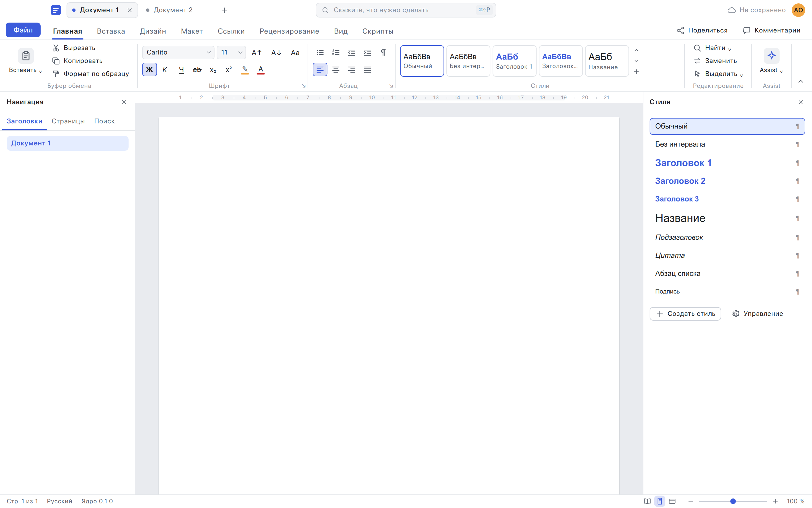Toggle bold (Ж) formatting

tap(149, 69)
